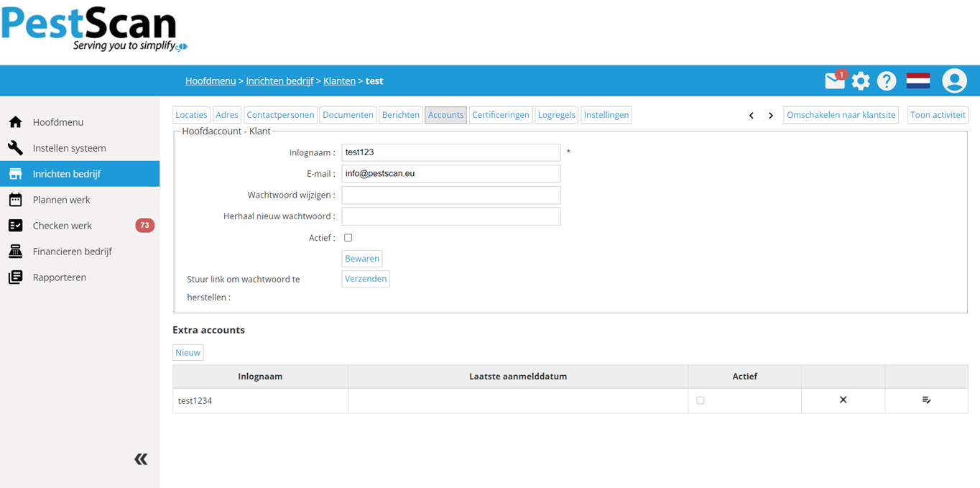The image size is (980, 488).
Task: Click the Checken werk checklist icon
Action: point(15,226)
